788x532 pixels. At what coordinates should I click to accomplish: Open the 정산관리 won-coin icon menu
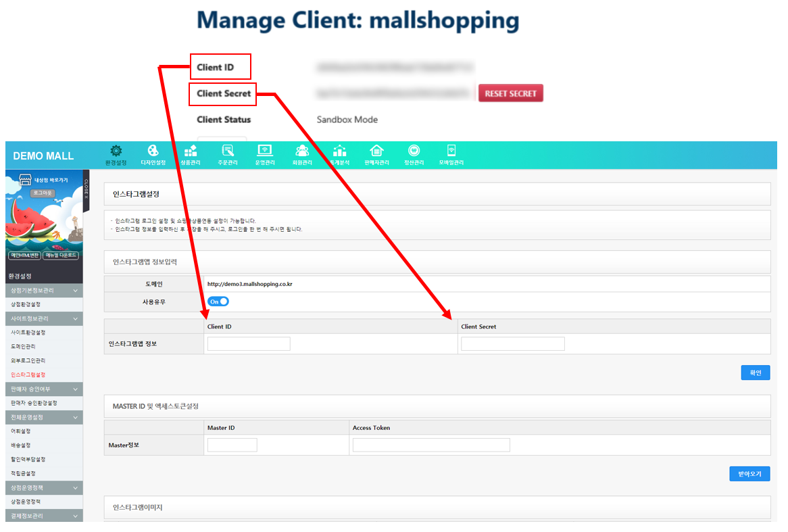(414, 155)
